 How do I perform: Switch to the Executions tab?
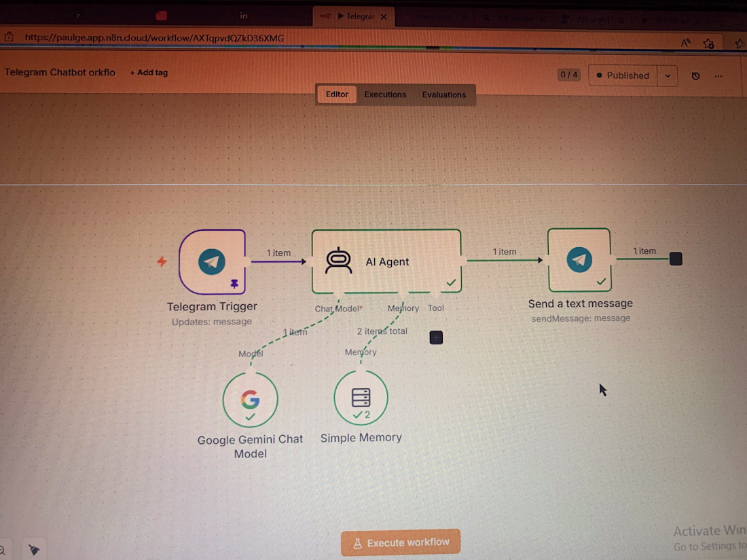pyautogui.click(x=385, y=94)
